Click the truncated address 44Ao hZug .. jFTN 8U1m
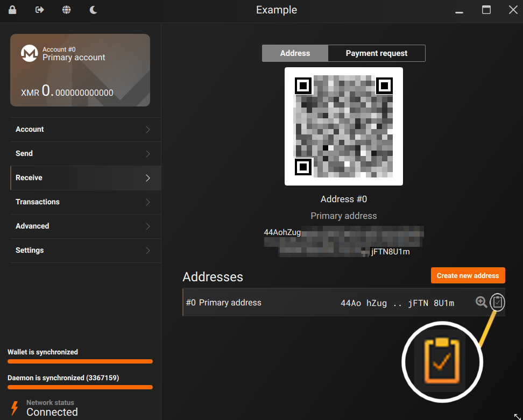 pyautogui.click(x=397, y=303)
